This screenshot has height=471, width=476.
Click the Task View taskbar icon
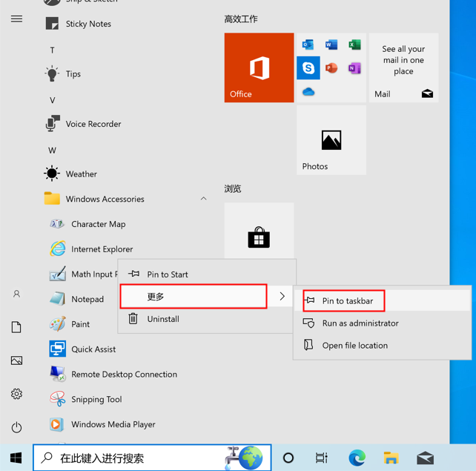pos(322,458)
